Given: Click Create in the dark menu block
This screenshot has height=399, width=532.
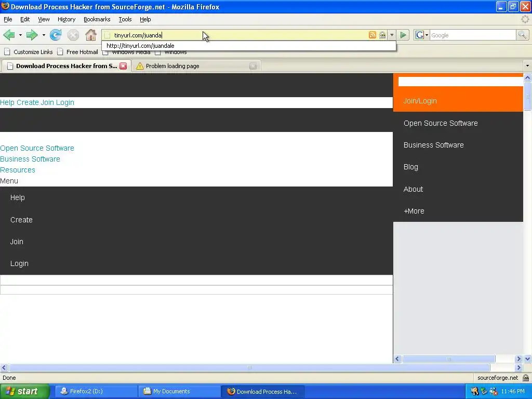Looking at the screenshot, I should (21, 220).
